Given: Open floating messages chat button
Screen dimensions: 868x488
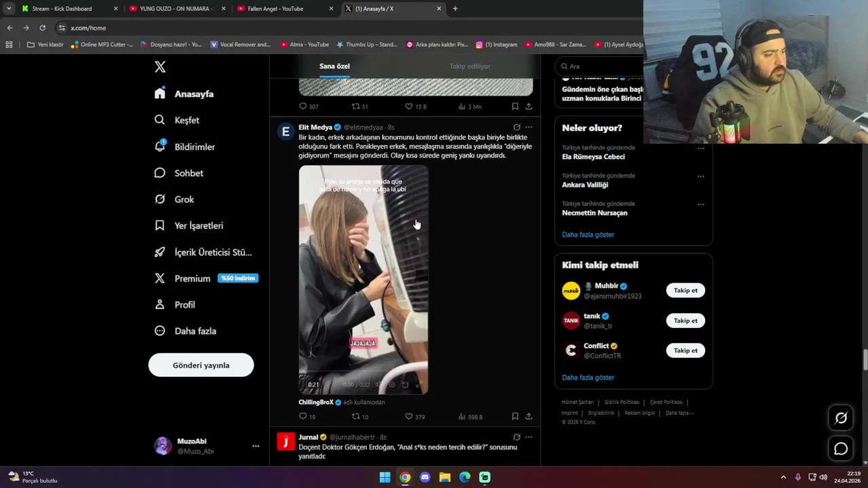Looking at the screenshot, I should pyautogui.click(x=841, y=449).
